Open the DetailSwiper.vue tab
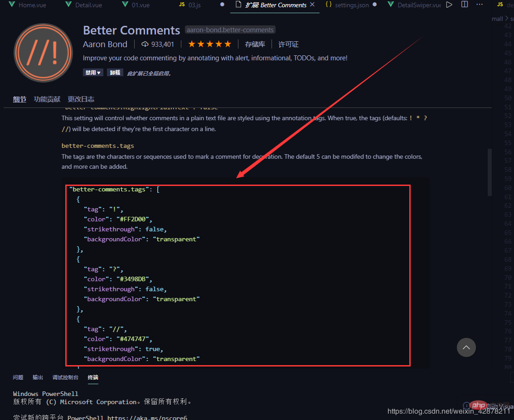Screen dimensions: 514x420 tap(414, 5)
